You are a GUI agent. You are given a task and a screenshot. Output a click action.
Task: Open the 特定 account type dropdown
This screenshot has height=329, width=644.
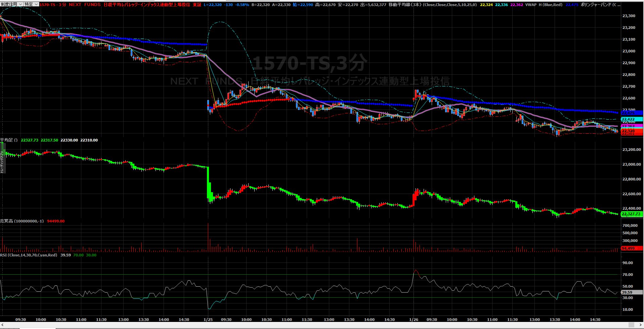tap(31, 4)
